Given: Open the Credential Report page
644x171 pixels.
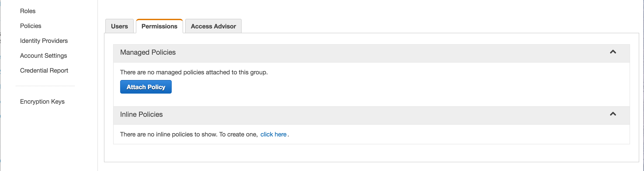Looking at the screenshot, I should click(x=44, y=71).
